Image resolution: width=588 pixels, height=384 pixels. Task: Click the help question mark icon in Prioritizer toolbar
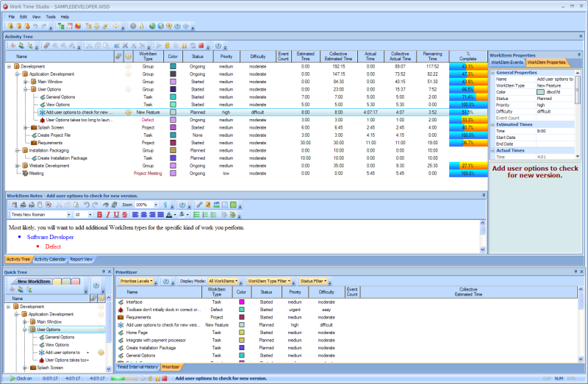[x=165, y=281]
